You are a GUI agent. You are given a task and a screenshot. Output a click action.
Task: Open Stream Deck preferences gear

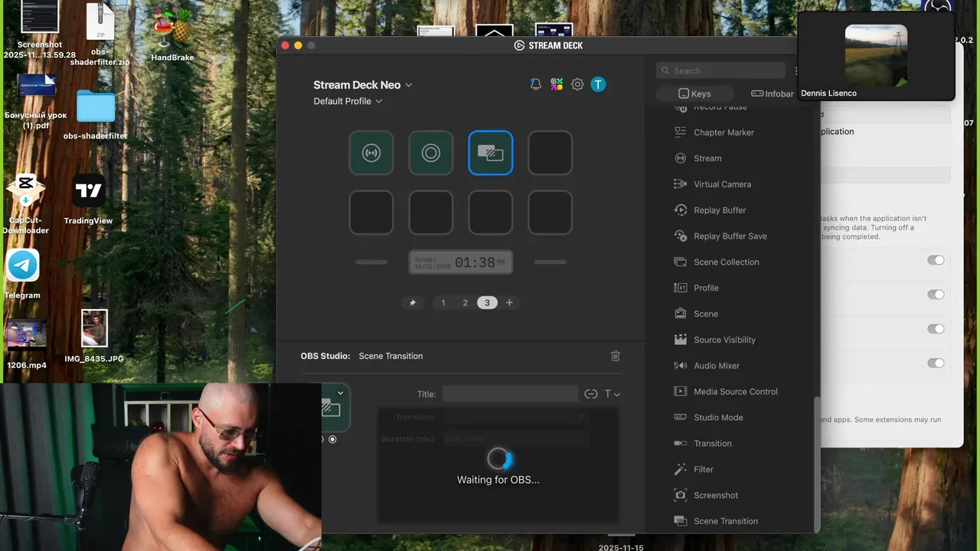point(577,84)
